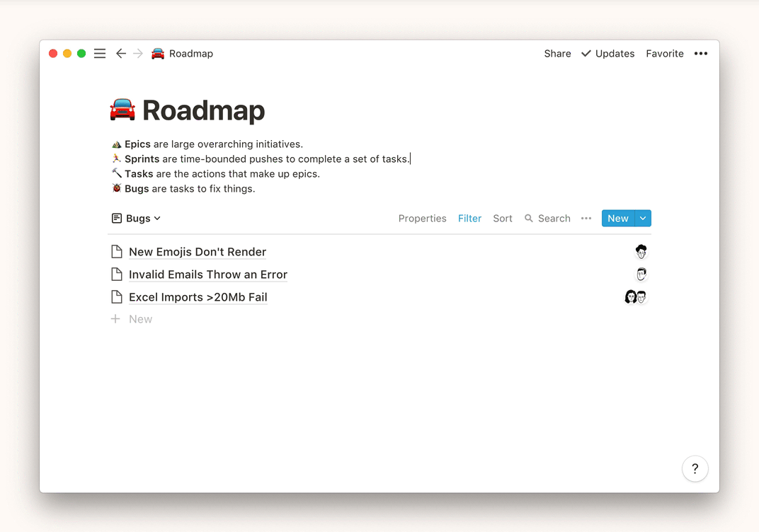Open the three-dot page options menu
759x532 pixels.
pos(700,54)
